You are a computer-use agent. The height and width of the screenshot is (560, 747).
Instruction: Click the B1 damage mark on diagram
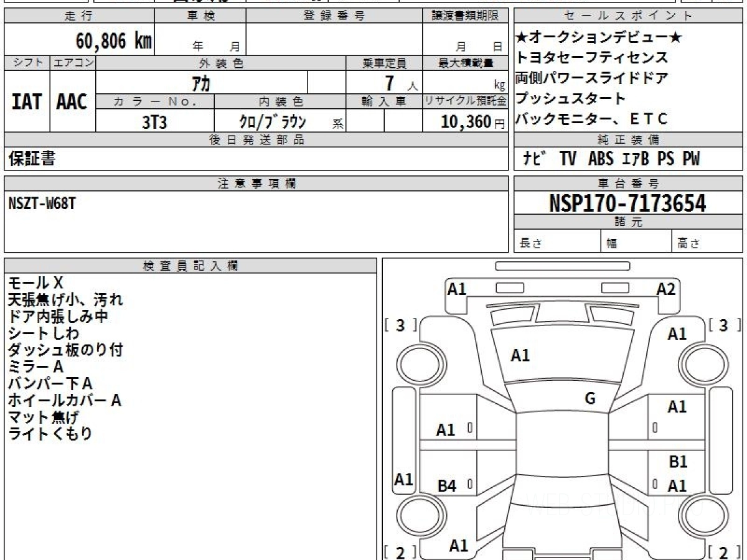click(678, 462)
